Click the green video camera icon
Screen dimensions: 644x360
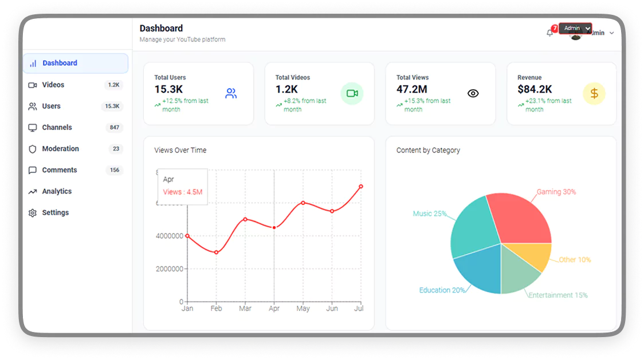pyautogui.click(x=352, y=94)
